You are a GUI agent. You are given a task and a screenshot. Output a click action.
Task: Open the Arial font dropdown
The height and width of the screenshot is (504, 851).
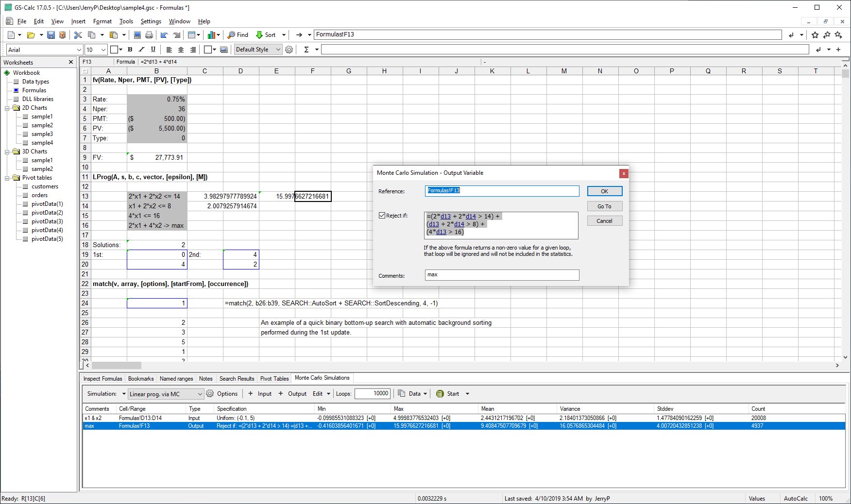(79, 50)
